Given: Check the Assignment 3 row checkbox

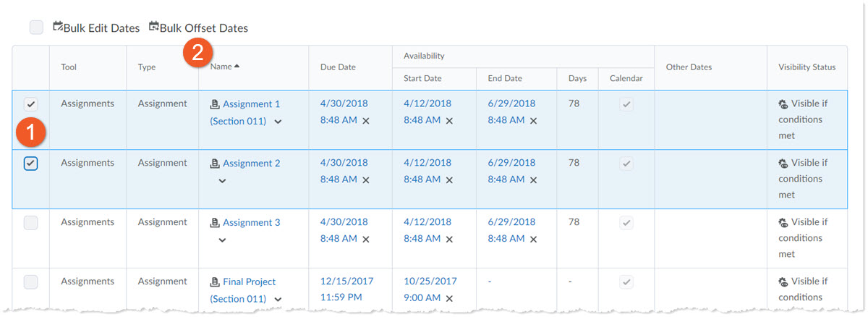Looking at the screenshot, I should pyautogui.click(x=30, y=223).
